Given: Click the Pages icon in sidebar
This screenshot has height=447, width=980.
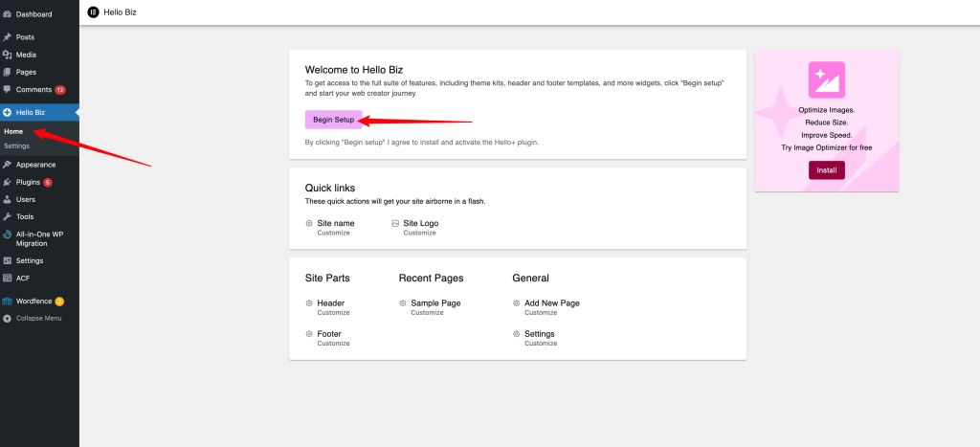Looking at the screenshot, I should [x=7, y=72].
